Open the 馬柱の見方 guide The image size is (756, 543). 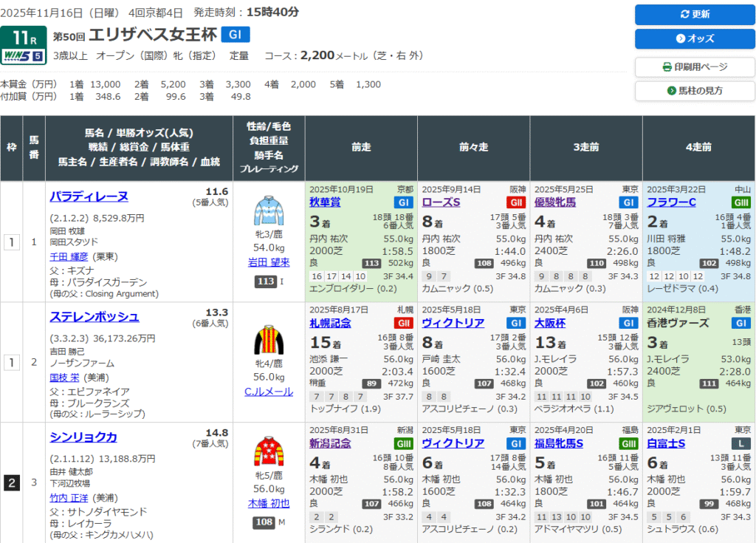[694, 91]
